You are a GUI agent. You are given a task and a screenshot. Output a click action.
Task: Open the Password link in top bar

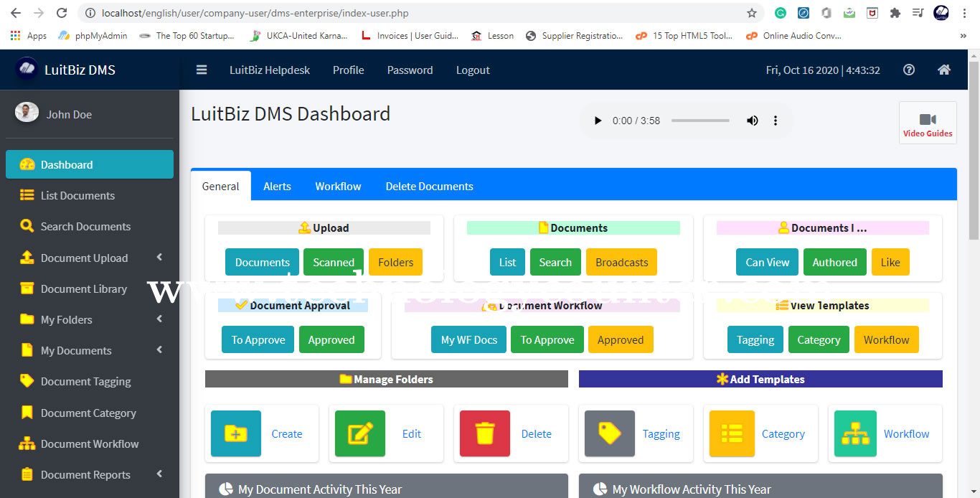pos(410,70)
